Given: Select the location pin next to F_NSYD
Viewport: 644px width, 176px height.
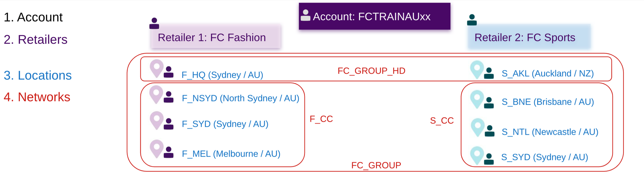Looking at the screenshot, I should (156, 94).
